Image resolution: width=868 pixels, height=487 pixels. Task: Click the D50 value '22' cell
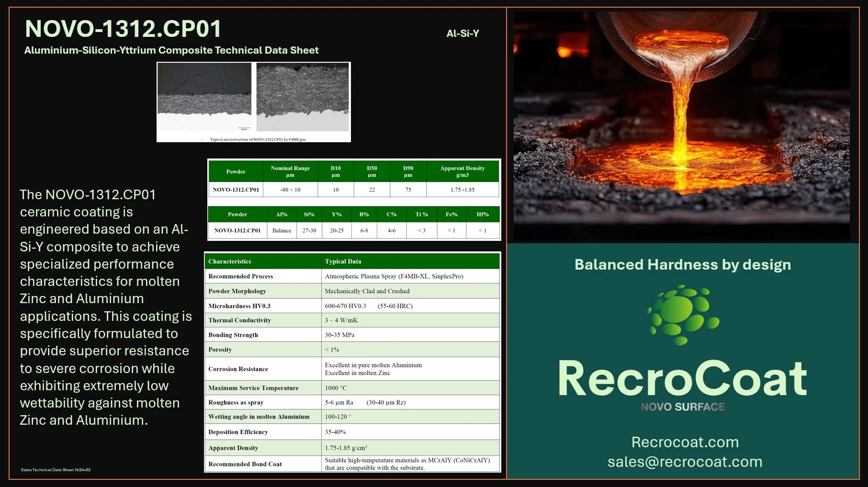pyautogui.click(x=372, y=190)
